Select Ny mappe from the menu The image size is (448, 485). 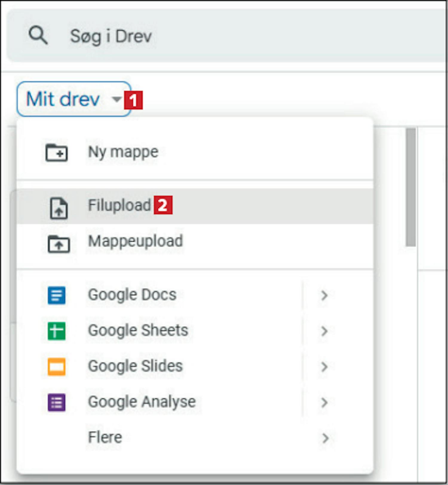click(x=123, y=152)
